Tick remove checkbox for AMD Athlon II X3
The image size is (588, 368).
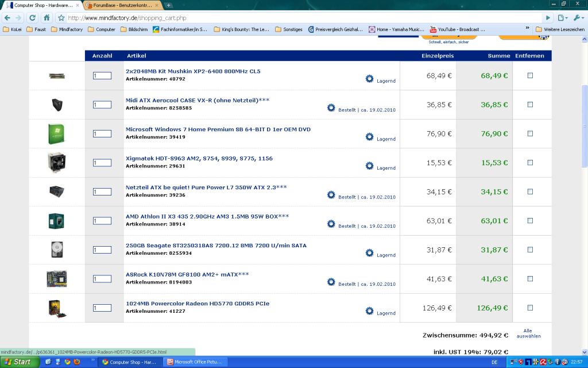click(530, 220)
